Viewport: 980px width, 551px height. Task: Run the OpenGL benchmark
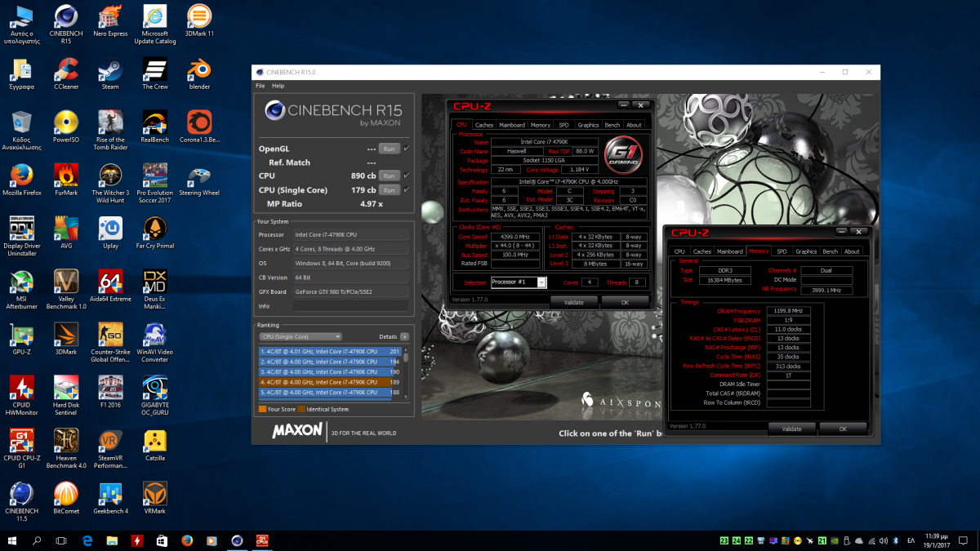390,149
